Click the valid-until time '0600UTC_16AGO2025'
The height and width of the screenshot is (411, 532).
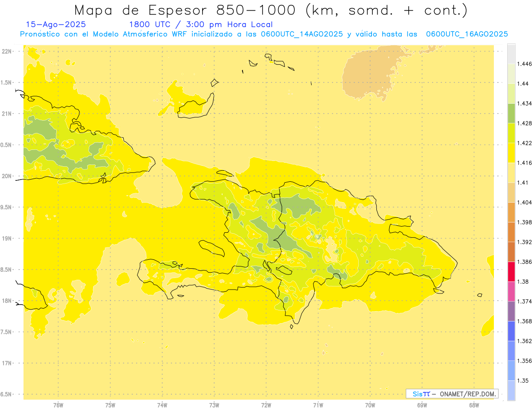[x=467, y=34]
